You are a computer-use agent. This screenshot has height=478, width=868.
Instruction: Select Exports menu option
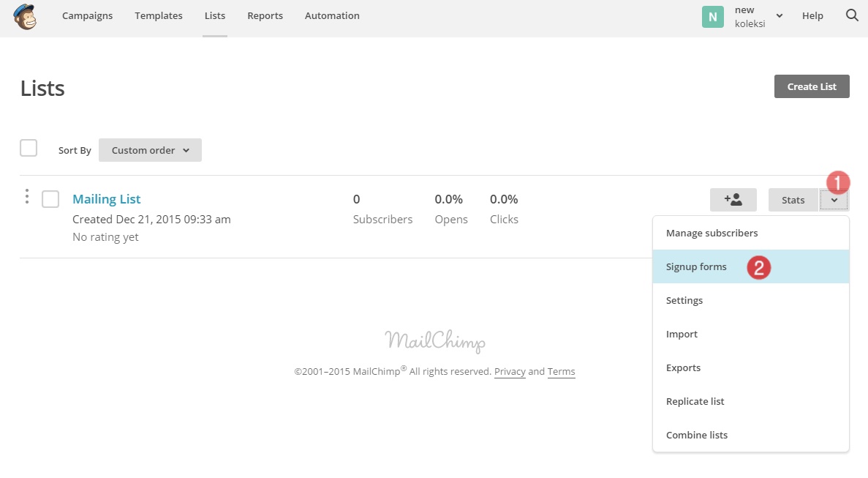pos(751,367)
